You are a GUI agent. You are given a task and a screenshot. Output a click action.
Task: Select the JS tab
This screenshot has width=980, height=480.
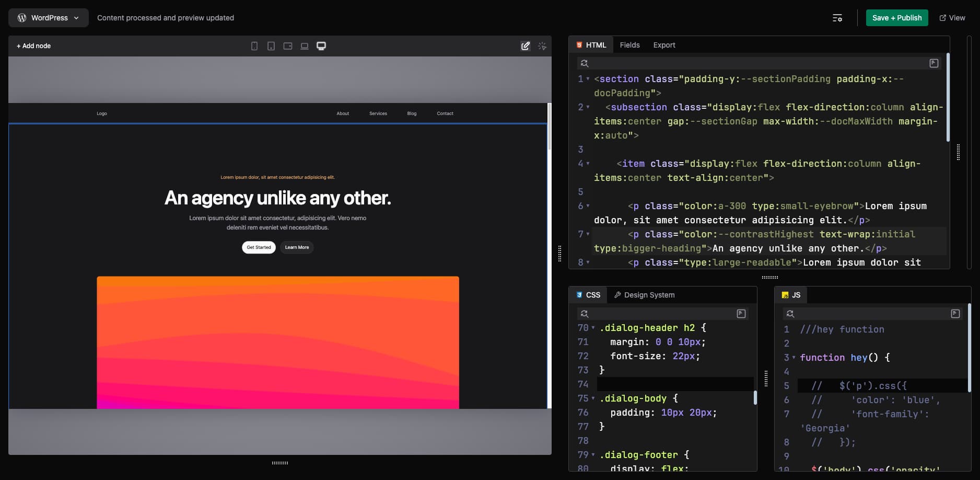point(791,295)
